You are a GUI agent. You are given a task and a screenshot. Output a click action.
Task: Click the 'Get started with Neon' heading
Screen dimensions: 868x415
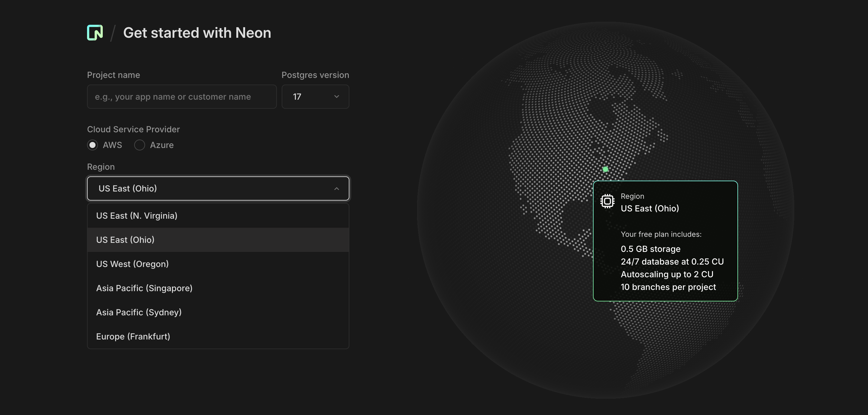click(x=197, y=33)
